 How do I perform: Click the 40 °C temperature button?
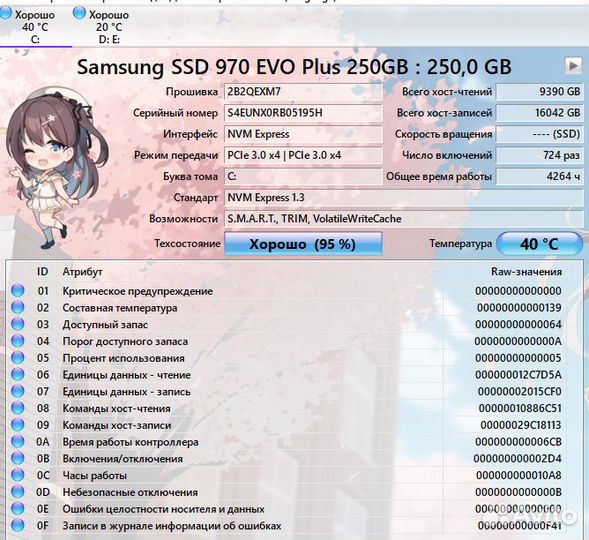click(539, 244)
